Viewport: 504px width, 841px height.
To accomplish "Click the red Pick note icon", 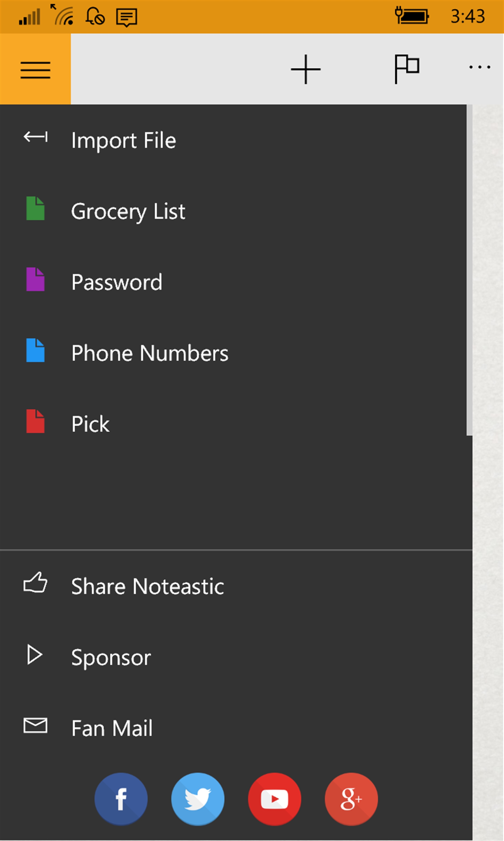I will tap(35, 422).
